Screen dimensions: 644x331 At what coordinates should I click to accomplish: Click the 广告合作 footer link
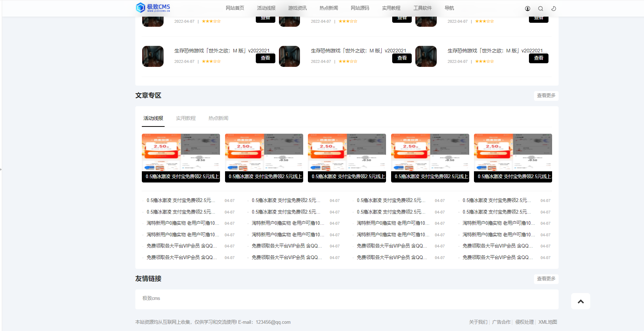point(501,322)
